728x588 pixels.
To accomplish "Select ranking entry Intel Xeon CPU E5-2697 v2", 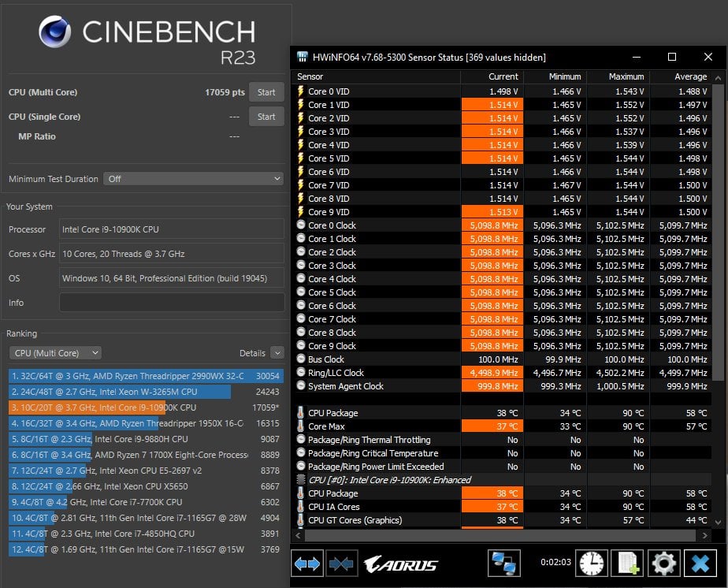I will click(x=146, y=471).
